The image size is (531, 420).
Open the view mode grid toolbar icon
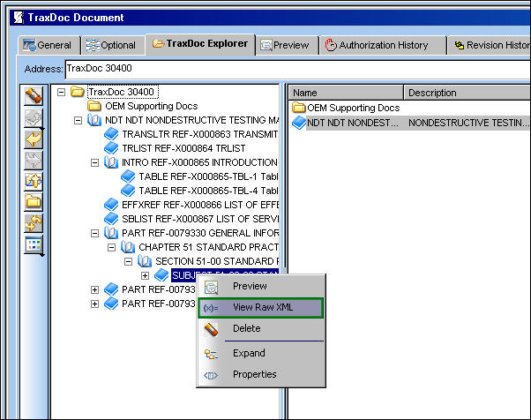pos(34,244)
